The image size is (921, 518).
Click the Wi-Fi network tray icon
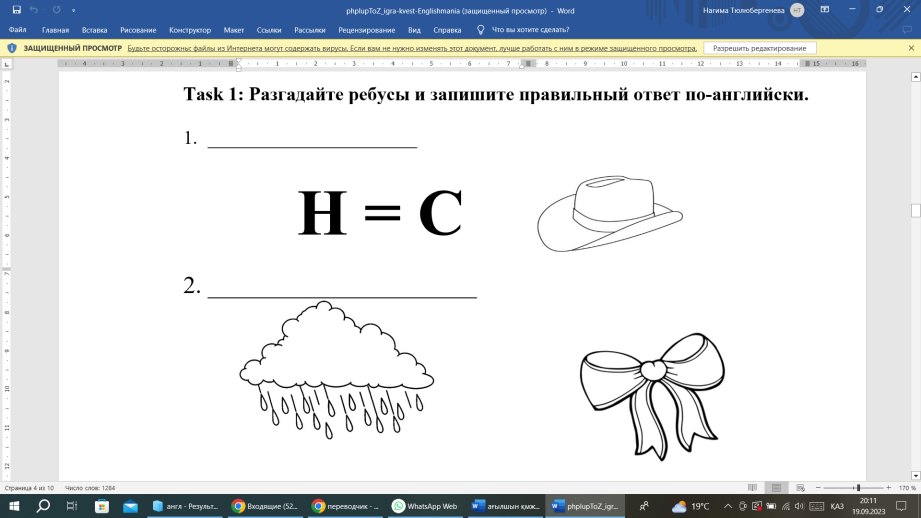point(785,506)
